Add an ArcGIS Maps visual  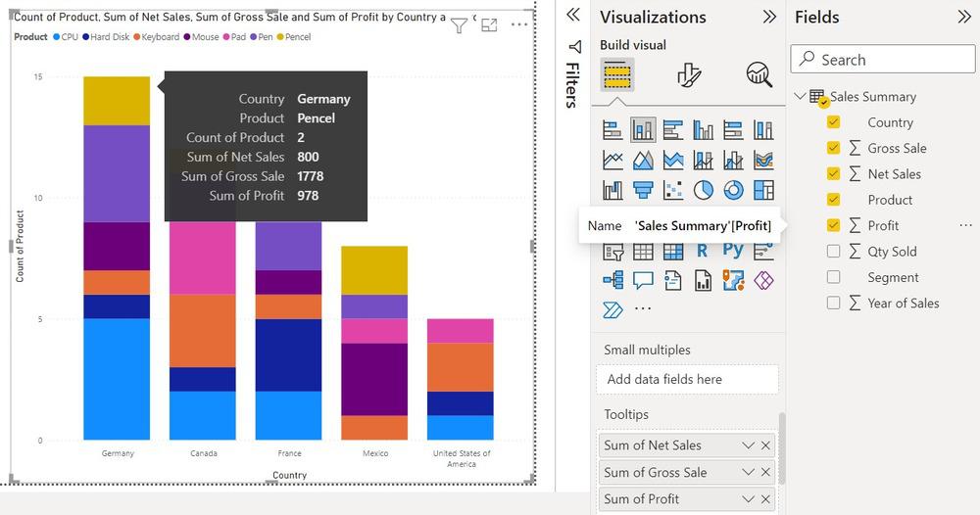tap(733, 280)
